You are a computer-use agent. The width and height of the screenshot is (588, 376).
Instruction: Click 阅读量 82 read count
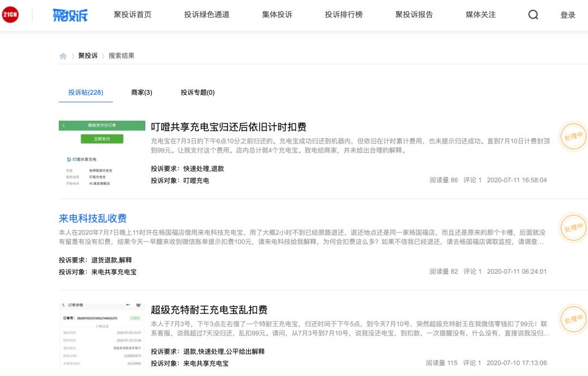tap(444, 272)
